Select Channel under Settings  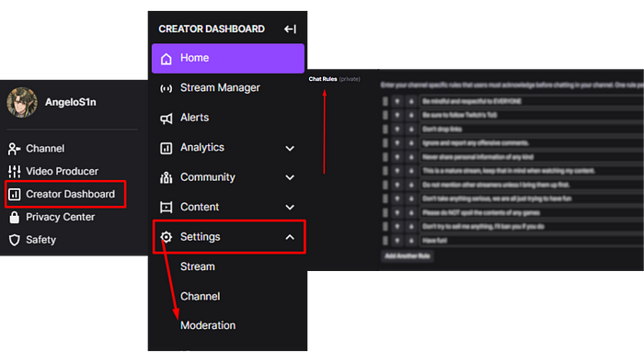pyautogui.click(x=200, y=297)
